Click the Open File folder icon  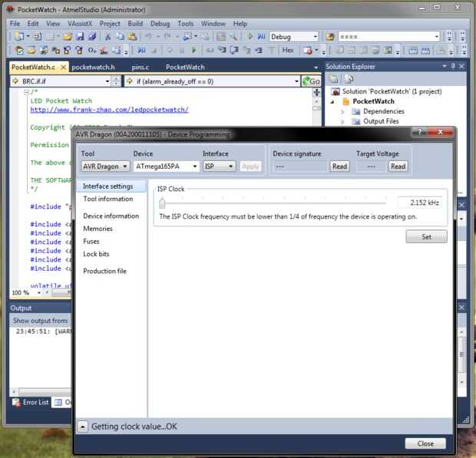(x=68, y=37)
